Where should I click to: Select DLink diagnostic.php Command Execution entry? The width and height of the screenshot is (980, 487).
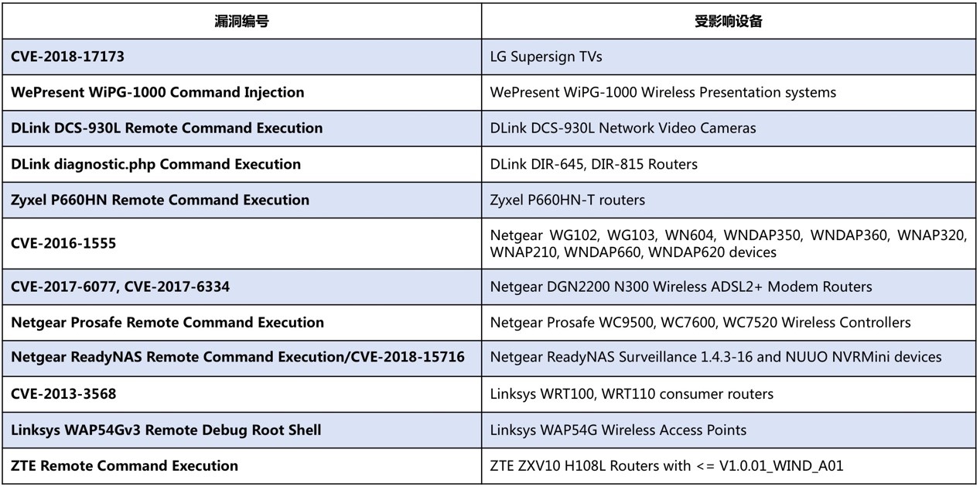(242, 164)
